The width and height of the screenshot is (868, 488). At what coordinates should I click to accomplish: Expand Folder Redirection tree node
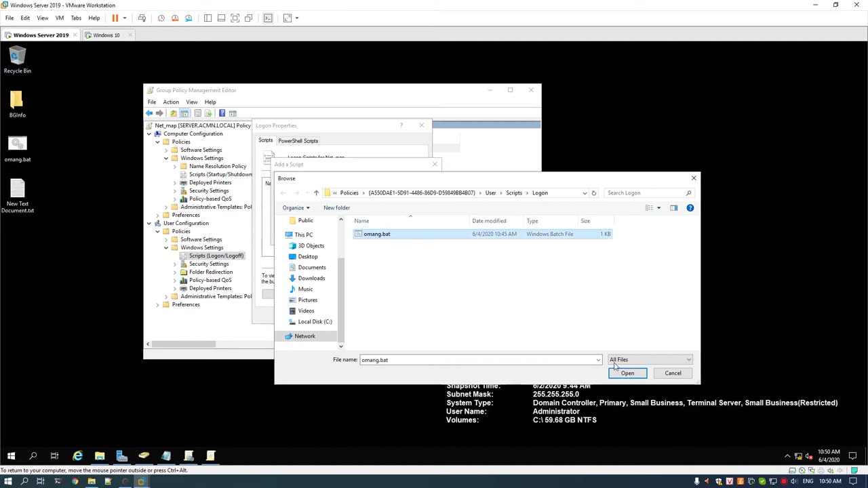coord(174,272)
